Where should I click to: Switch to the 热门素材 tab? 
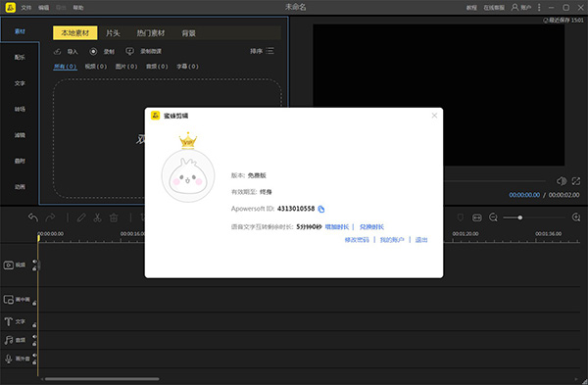[x=151, y=33]
